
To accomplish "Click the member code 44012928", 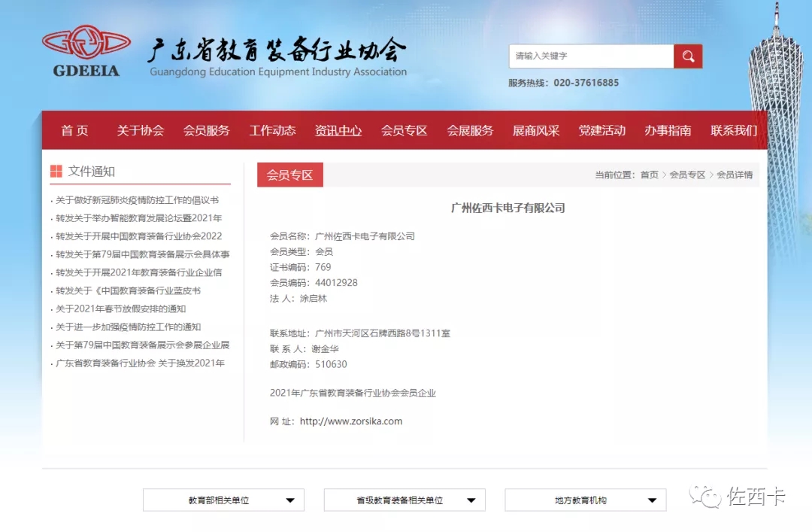I will pos(336,283).
